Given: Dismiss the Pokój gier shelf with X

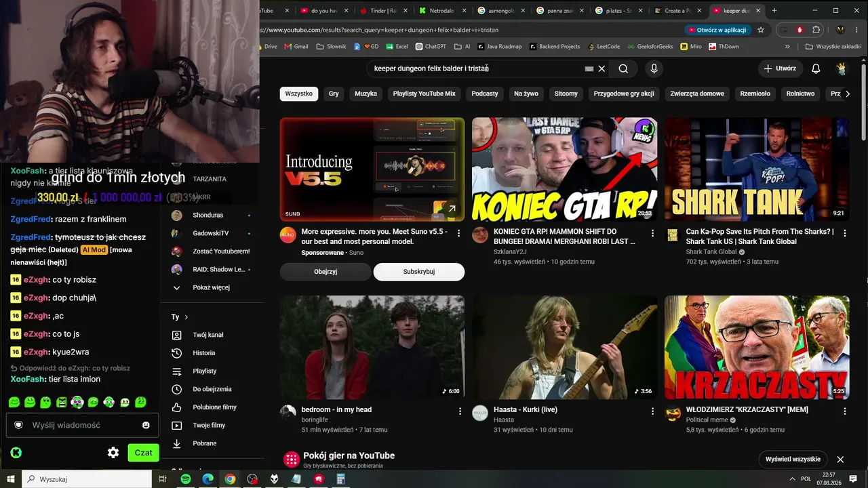Looking at the screenshot, I should click(x=840, y=460).
